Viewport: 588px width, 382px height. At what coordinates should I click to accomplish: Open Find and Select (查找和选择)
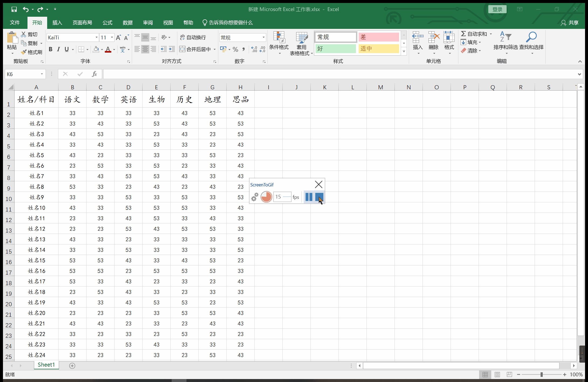click(531, 43)
